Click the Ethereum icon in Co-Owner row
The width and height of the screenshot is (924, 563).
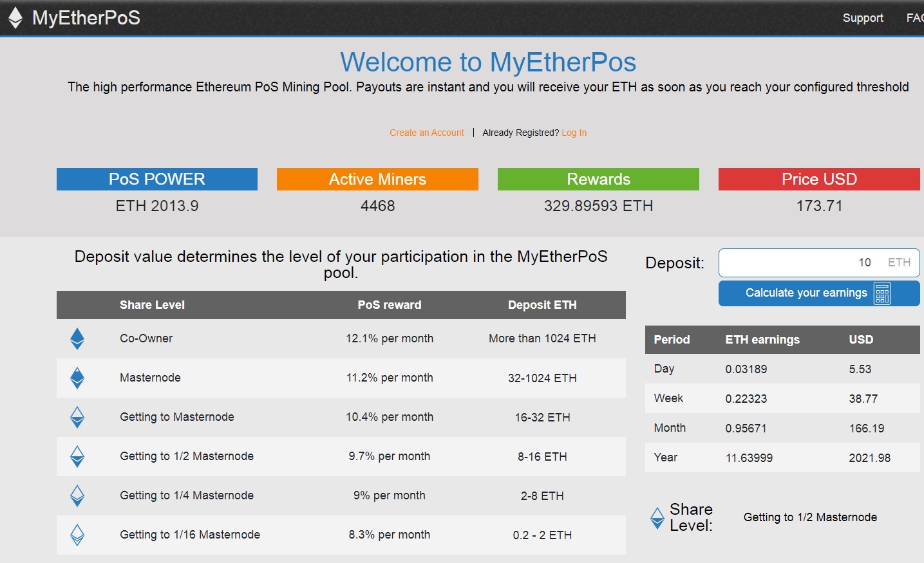77,338
